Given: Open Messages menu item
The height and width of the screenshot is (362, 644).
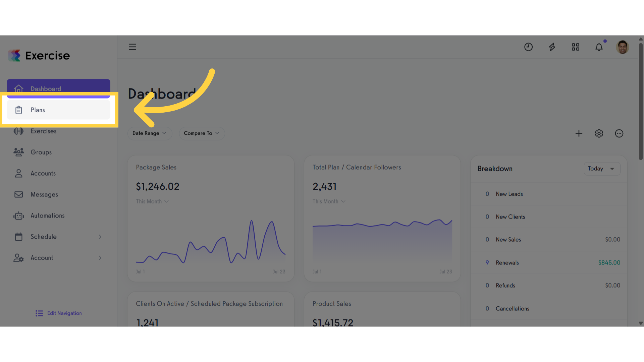Looking at the screenshot, I should pos(58,194).
